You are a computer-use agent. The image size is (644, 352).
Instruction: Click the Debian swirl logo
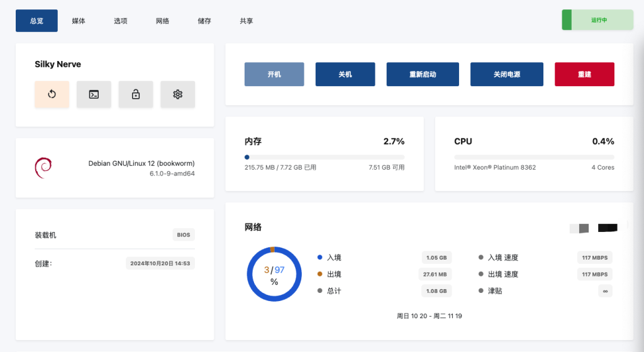43,167
